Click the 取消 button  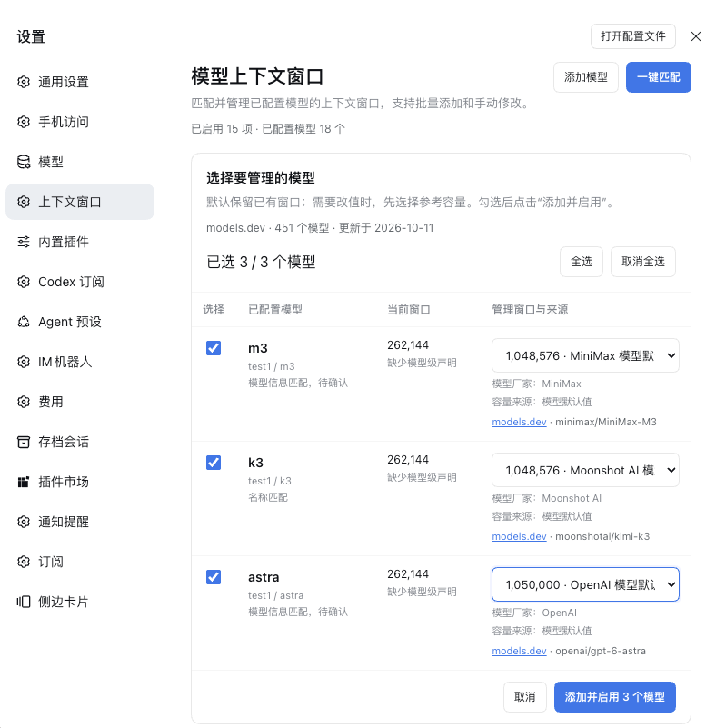pyautogui.click(x=524, y=697)
